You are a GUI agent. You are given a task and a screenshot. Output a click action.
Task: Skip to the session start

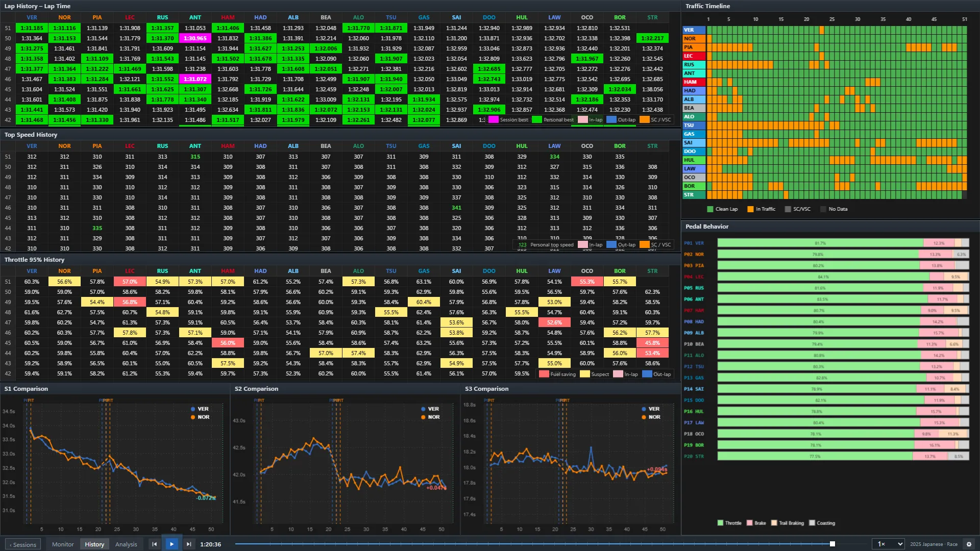(154, 544)
